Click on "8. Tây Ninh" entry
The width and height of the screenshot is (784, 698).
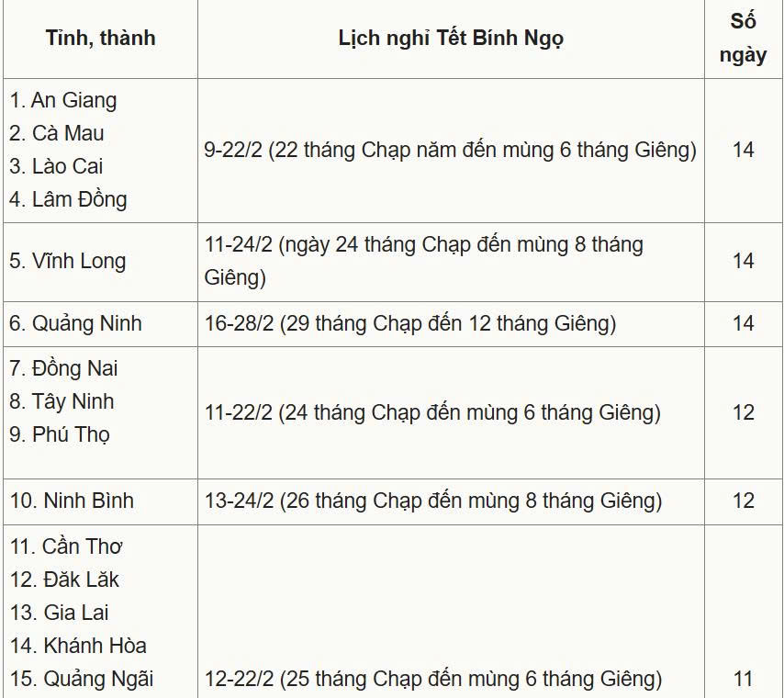click(62, 401)
